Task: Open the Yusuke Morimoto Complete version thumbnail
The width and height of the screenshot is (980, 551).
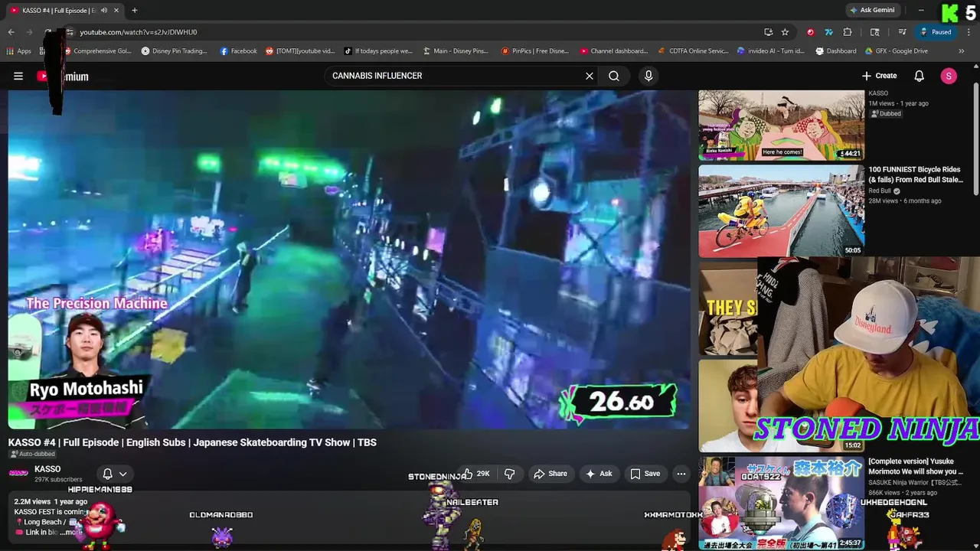Action: tap(781, 503)
